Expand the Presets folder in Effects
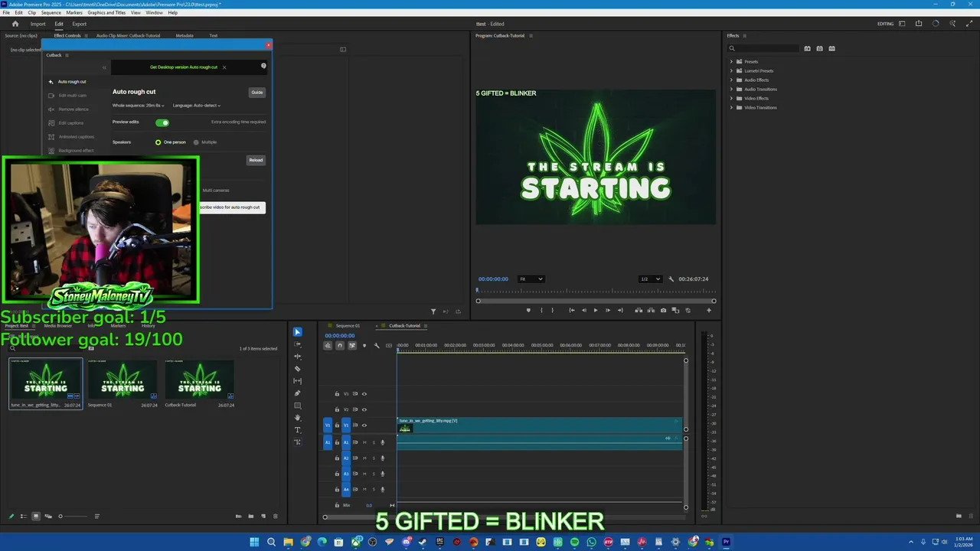This screenshot has width=980, height=551. [731, 62]
